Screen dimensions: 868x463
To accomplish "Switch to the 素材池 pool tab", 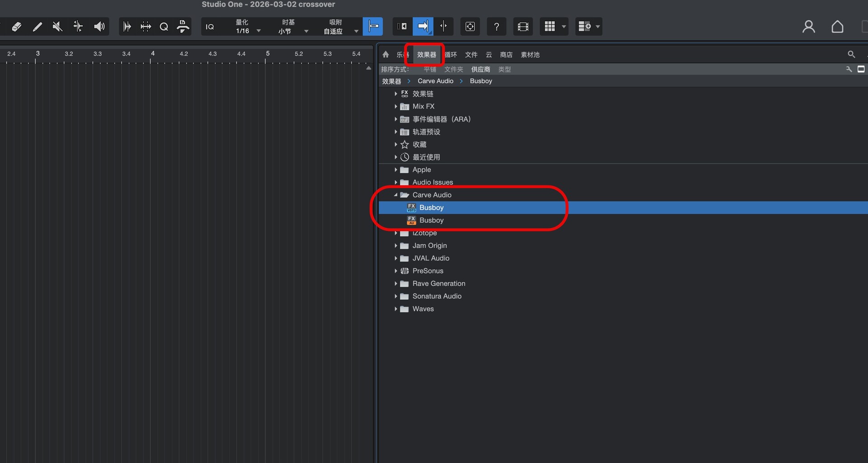I will pos(530,55).
